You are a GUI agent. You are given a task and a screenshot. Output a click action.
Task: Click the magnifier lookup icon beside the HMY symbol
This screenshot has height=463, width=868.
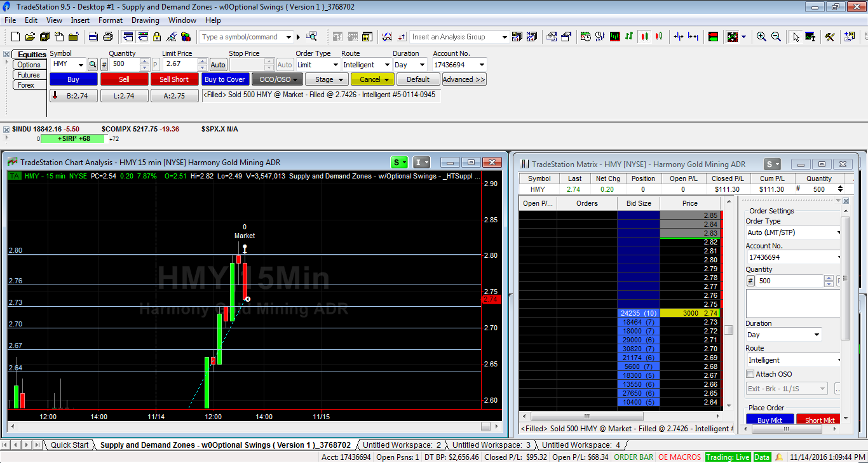click(x=93, y=64)
